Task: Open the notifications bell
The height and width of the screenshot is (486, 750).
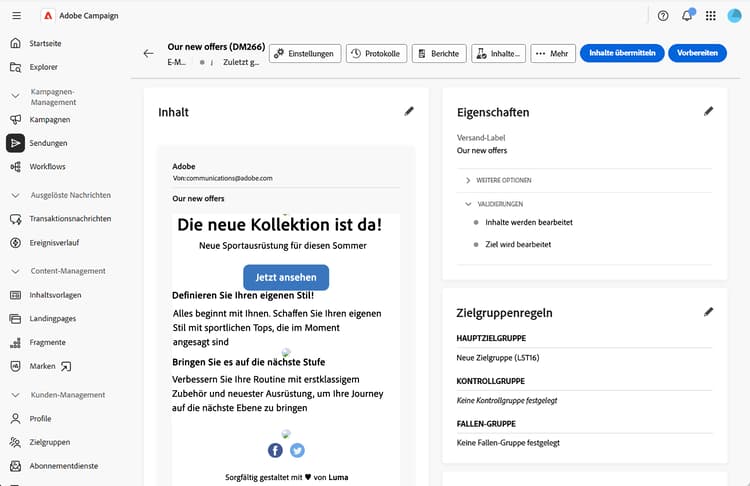Action: (x=687, y=16)
